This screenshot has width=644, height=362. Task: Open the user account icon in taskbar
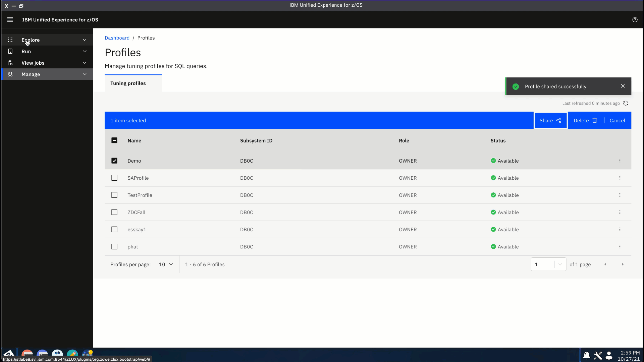(x=609, y=355)
